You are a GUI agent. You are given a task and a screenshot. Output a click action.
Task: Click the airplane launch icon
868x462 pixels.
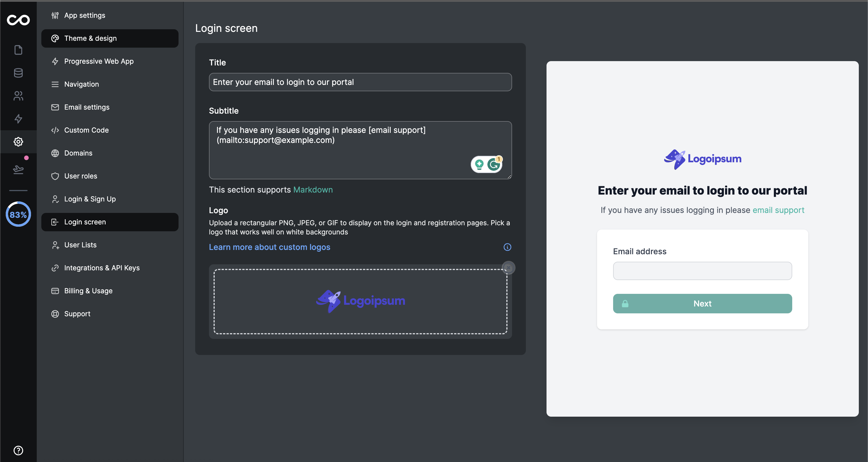18,169
